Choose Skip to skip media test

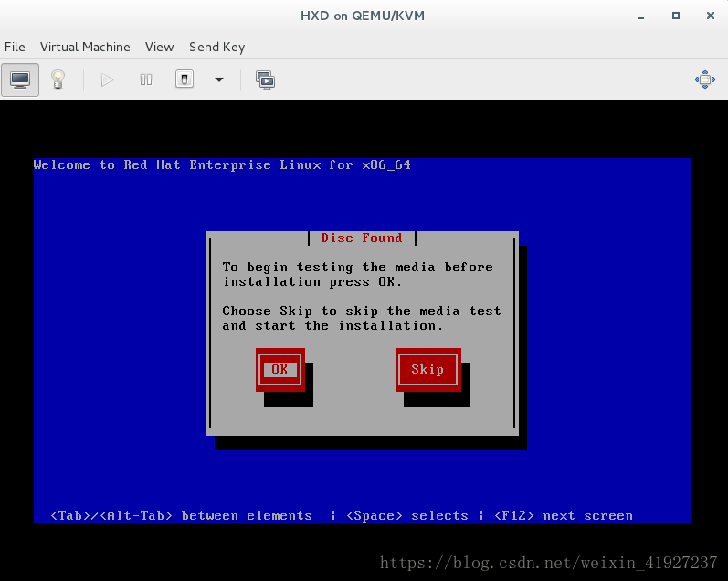[428, 370]
